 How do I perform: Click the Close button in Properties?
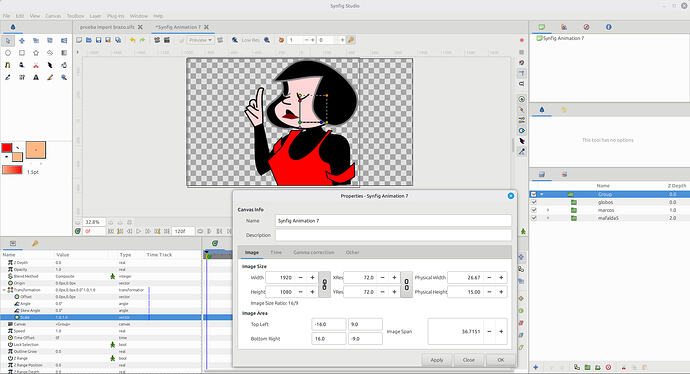pyautogui.click(x=469, y=360)
